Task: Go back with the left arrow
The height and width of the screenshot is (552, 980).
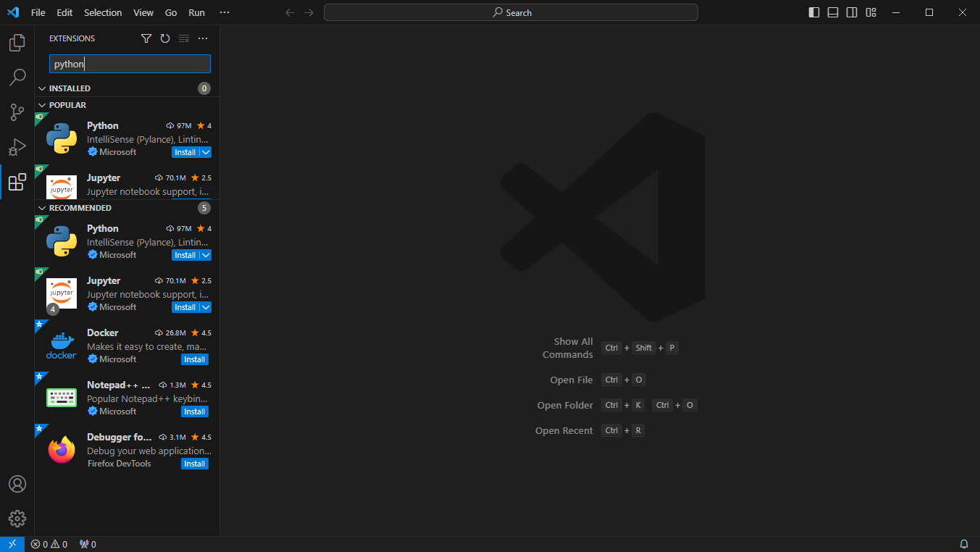Action: (290, 12)
